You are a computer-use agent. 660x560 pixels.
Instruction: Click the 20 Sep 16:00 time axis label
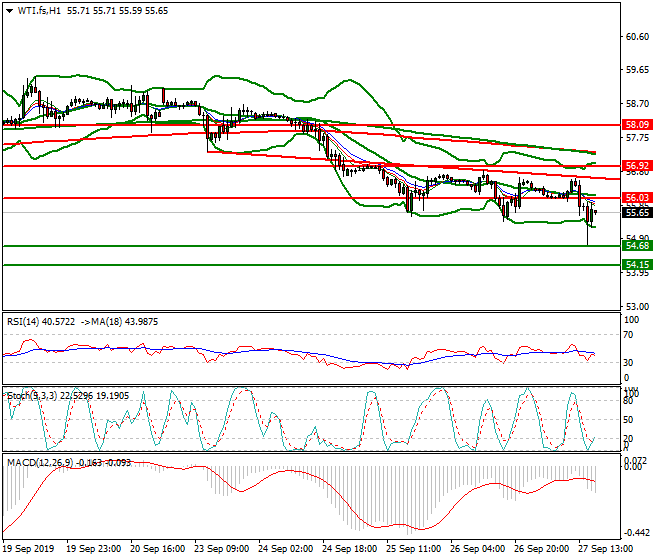(158, 549)
